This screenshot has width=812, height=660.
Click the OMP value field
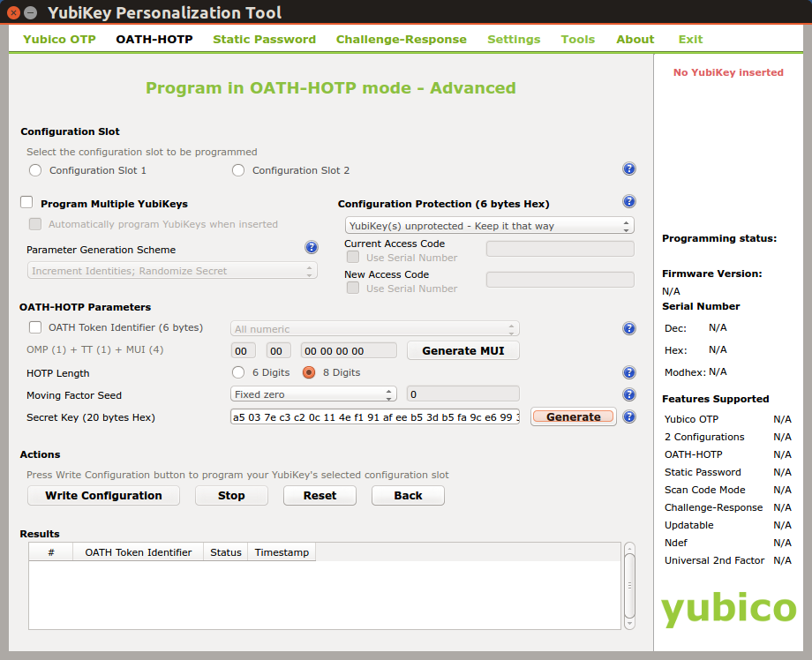coord(243,350)
